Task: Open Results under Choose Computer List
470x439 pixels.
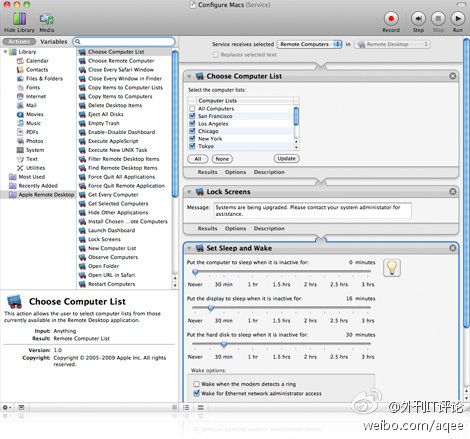Action: point(207,172)
